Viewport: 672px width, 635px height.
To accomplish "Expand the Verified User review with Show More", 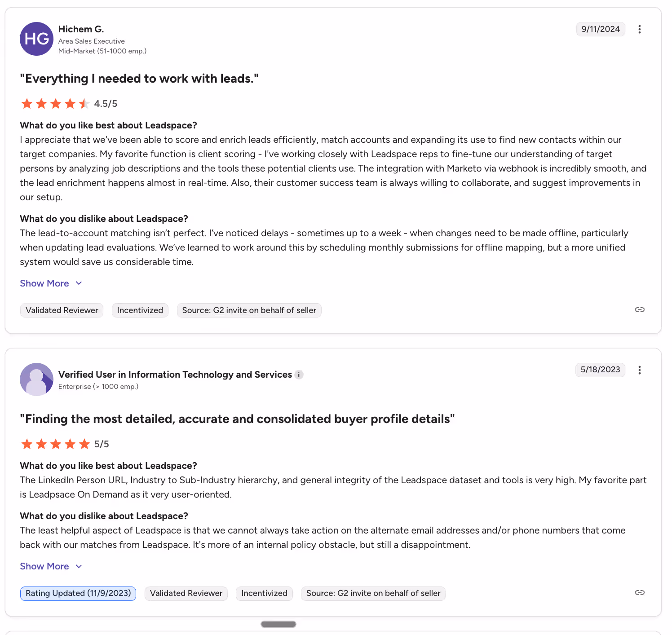I will [x=44, y=566].
